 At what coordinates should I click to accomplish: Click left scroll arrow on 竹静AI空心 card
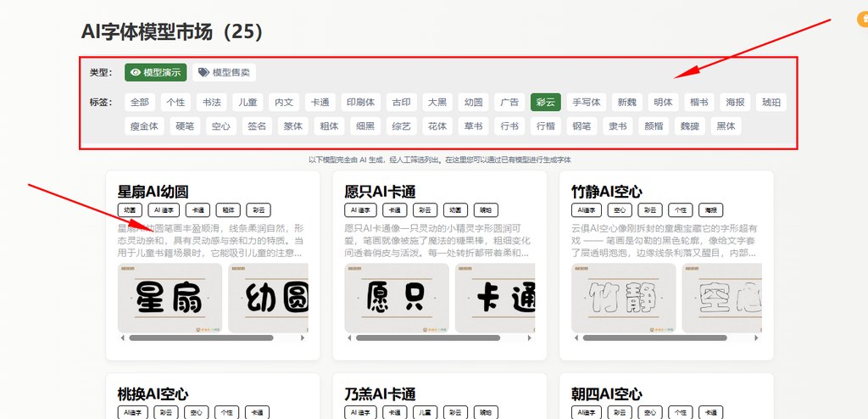pos(576,338)
